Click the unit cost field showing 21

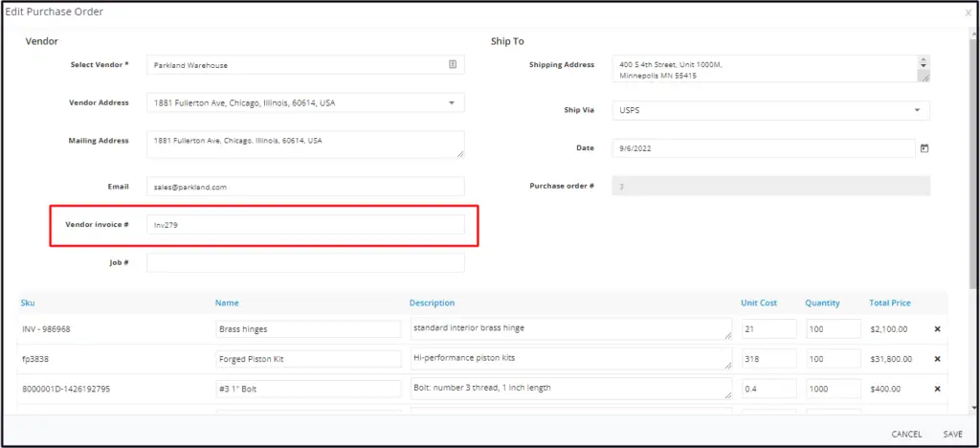click(769, 328)
